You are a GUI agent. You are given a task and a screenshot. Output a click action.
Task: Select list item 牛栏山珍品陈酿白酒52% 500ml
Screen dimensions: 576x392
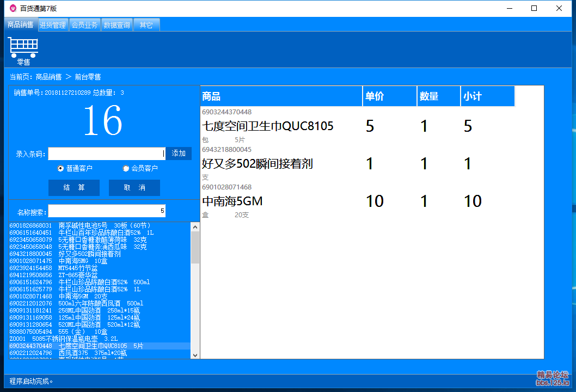99,282
